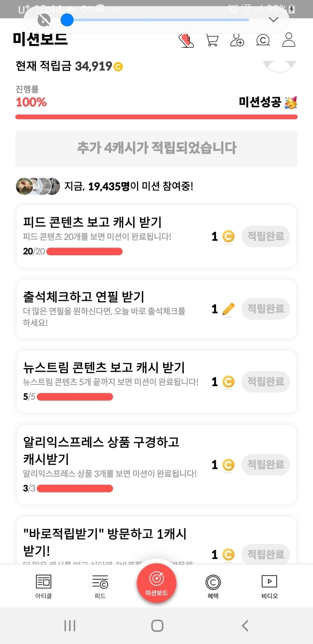Open the user profile icon

pos(288,40)
